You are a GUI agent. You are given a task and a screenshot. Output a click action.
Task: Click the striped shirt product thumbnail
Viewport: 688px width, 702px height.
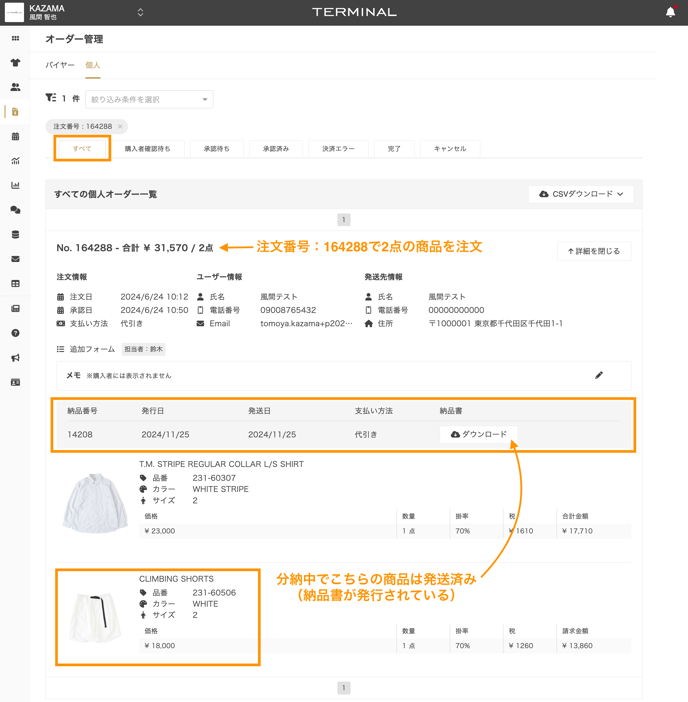(x=95, y=503)
